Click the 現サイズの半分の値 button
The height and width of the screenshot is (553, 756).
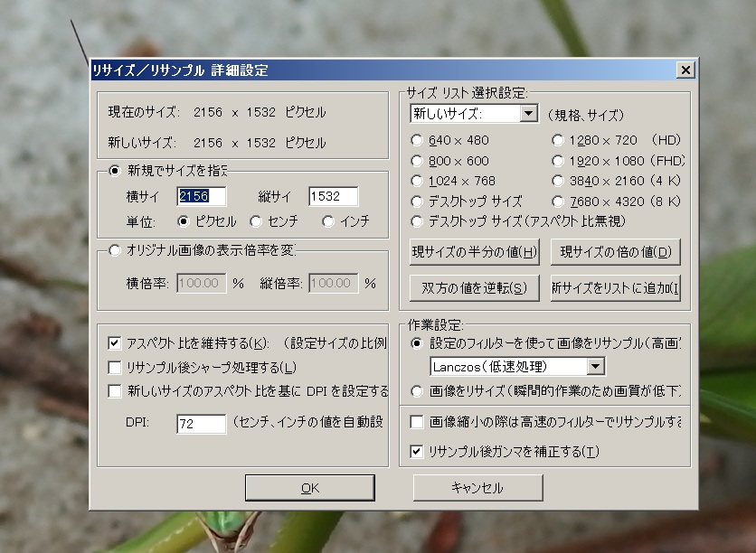475,252
